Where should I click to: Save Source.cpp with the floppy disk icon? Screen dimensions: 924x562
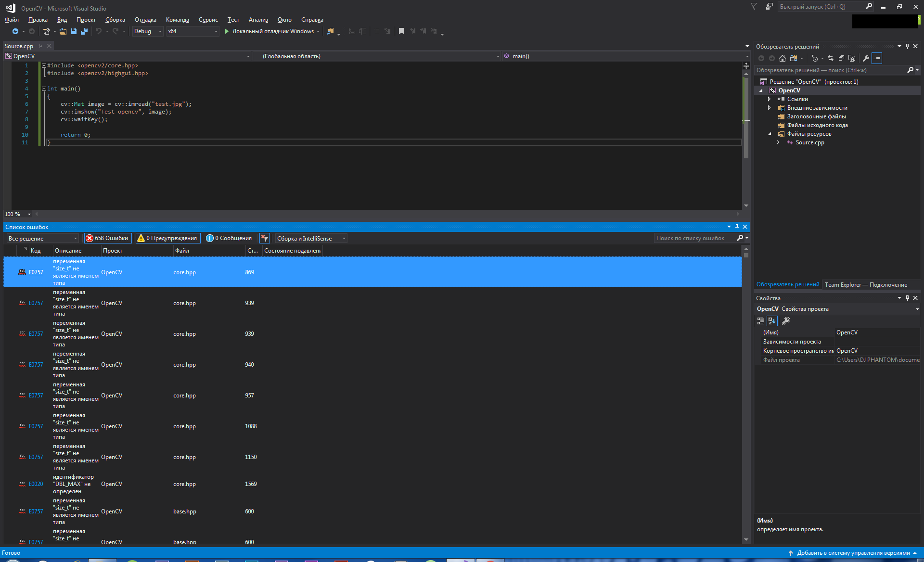[74, 31]
